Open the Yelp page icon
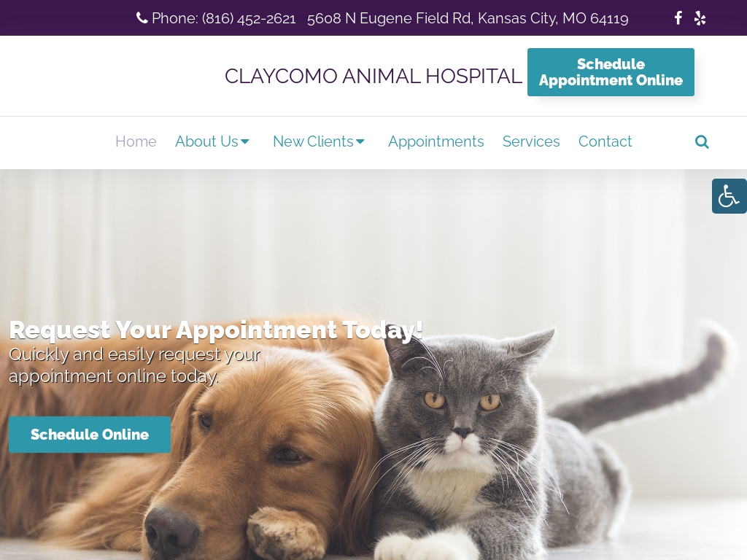Viewport: 747px width, 560px height. point(700,18)
